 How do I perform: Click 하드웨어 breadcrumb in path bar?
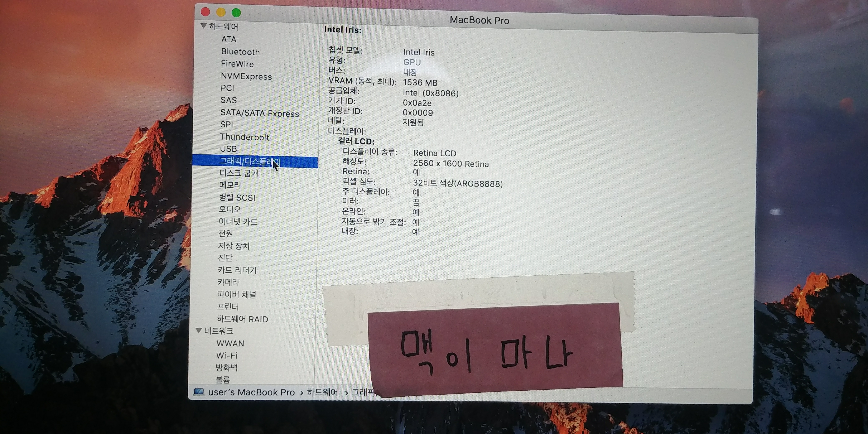pos(322,392)
